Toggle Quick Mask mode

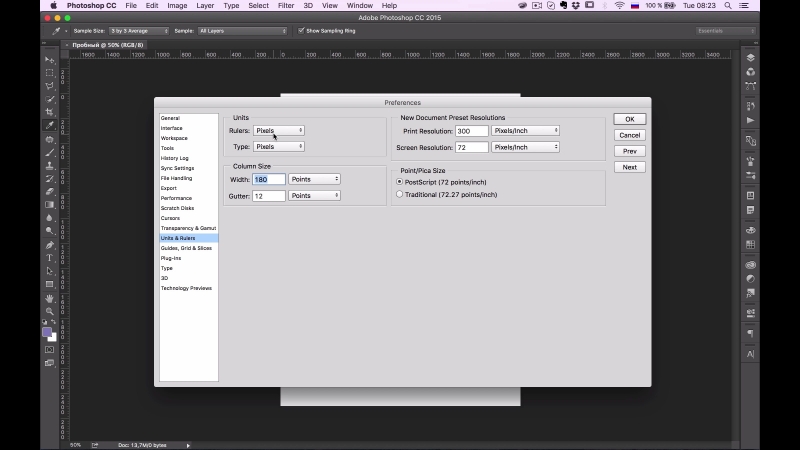pyautogui.click(x=49, y=349)
